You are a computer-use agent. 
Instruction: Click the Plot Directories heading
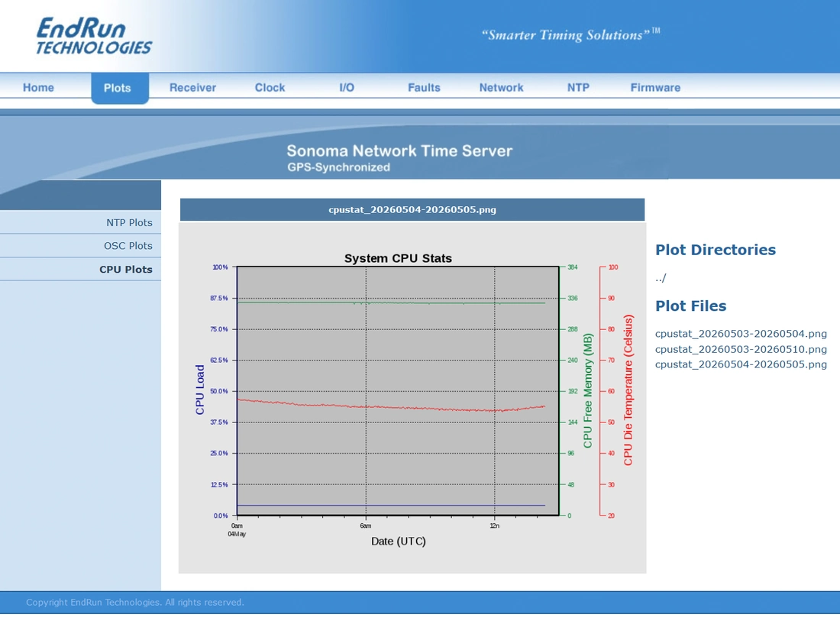(x=716, y=250)
